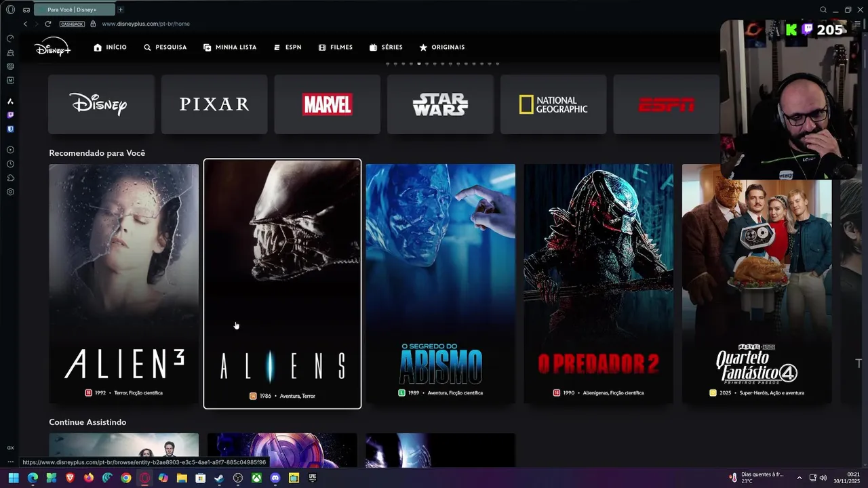Open the Alien 3 poster
The image size is (868, 488).
tap(124, 283)
